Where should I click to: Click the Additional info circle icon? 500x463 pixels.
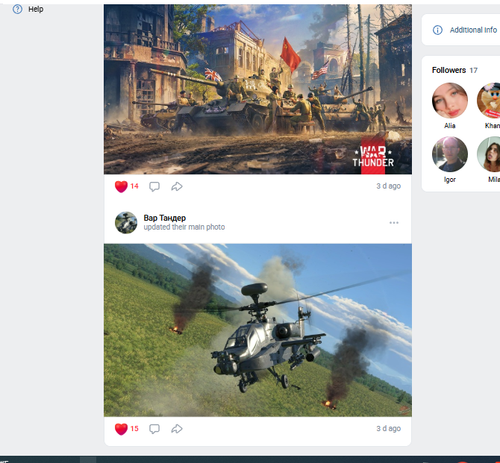[x=437, y=30]
